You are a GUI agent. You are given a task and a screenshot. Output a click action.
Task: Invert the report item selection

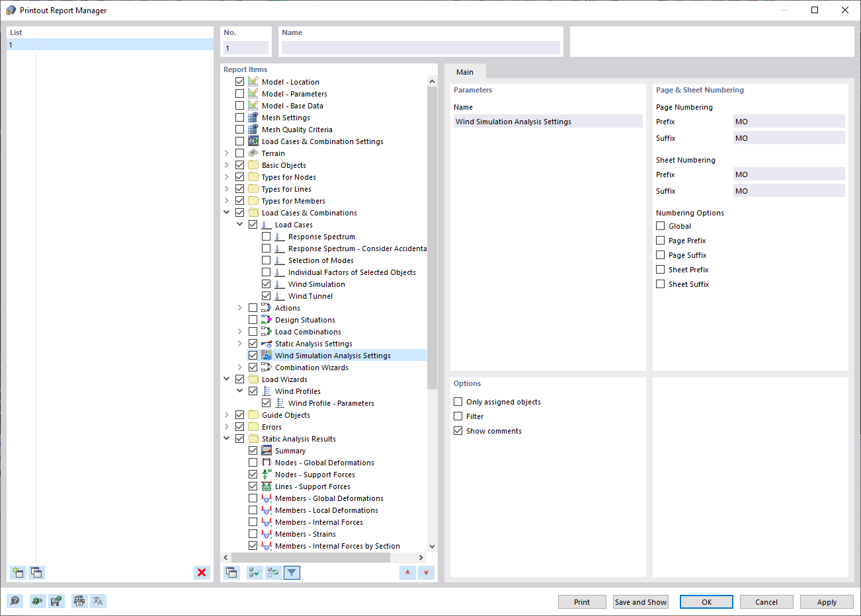pyautogui.click(x=272, y=572)
